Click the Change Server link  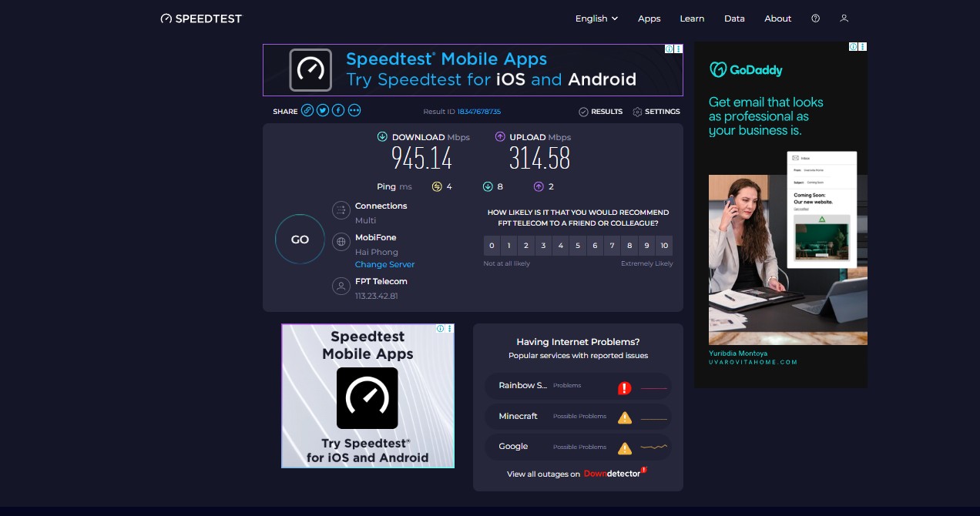coord(384,264)
